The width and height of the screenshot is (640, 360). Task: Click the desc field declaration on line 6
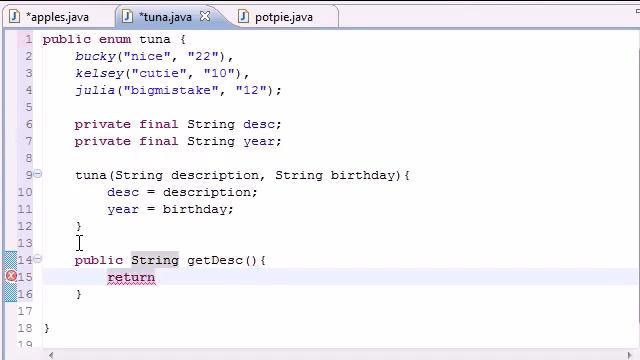click(259, 124)
